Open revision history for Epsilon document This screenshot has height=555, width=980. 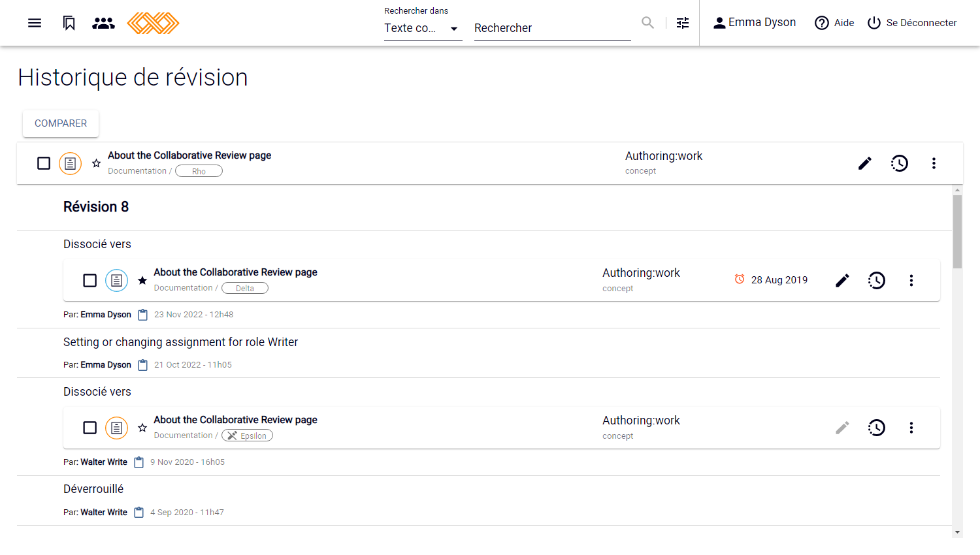coord(877,428)
